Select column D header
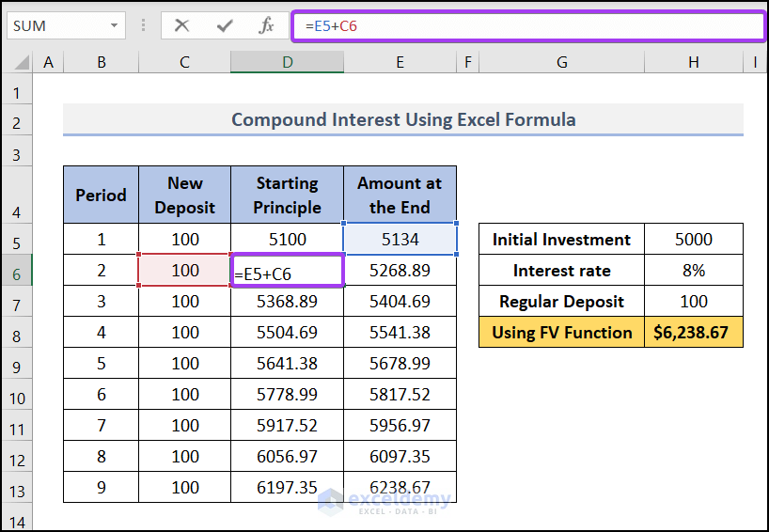 [x=287, y=62]
